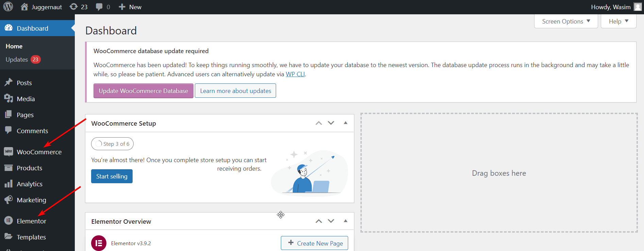Collapse the WooCommerce Setup panel

(x=345, y=123)
